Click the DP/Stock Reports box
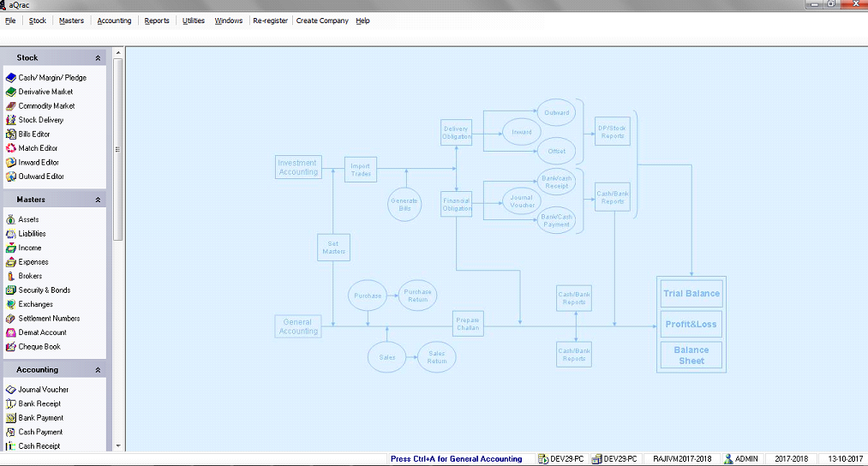Viewport: 868px width, 466px height. point(613,131)
